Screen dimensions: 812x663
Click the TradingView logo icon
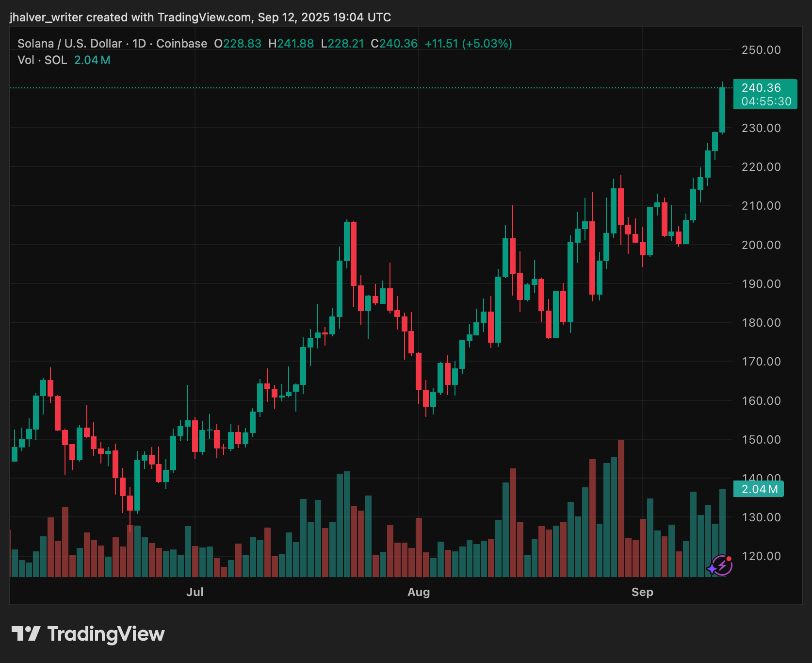click(26, 634)
